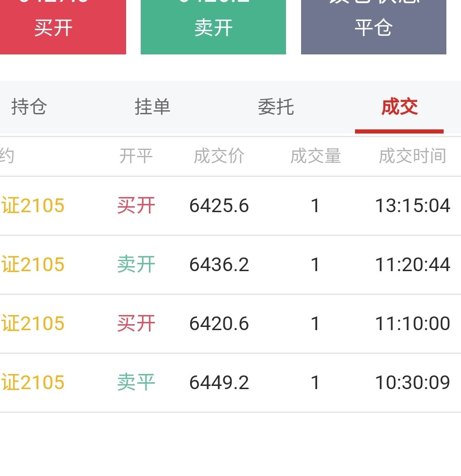Switch to the 持仓 positions tab
The image size is (461, 476).
point(29,107)
